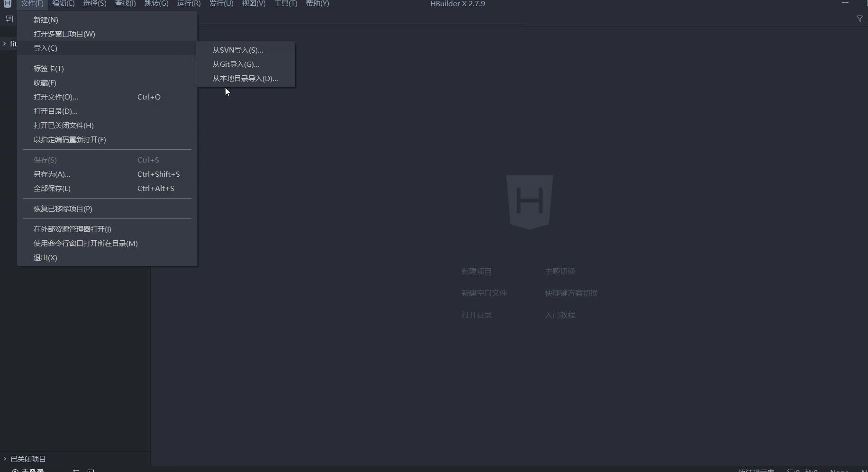Viewport: 868px width, 472px height.
Task: Open the 文件(F) menu
Action: [32, 4]
